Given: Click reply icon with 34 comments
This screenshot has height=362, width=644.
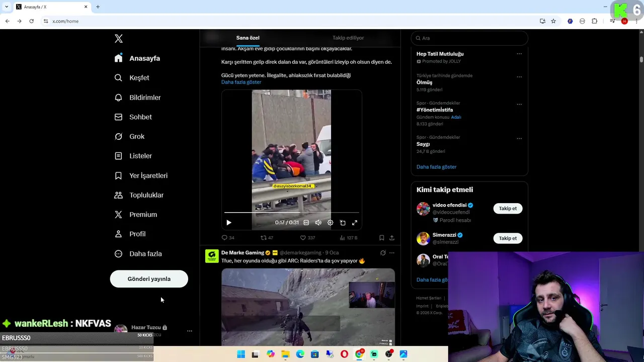Looking at the screenshot, I should tap(228, 238).
